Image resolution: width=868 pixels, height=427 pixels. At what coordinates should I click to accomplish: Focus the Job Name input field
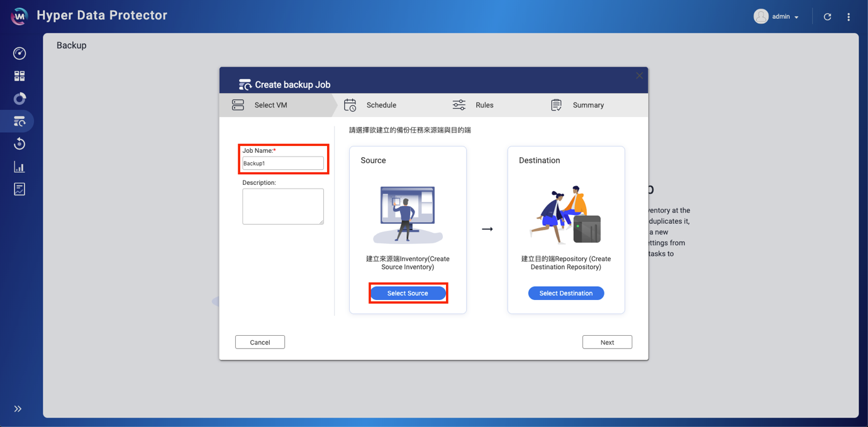(283, 164)
